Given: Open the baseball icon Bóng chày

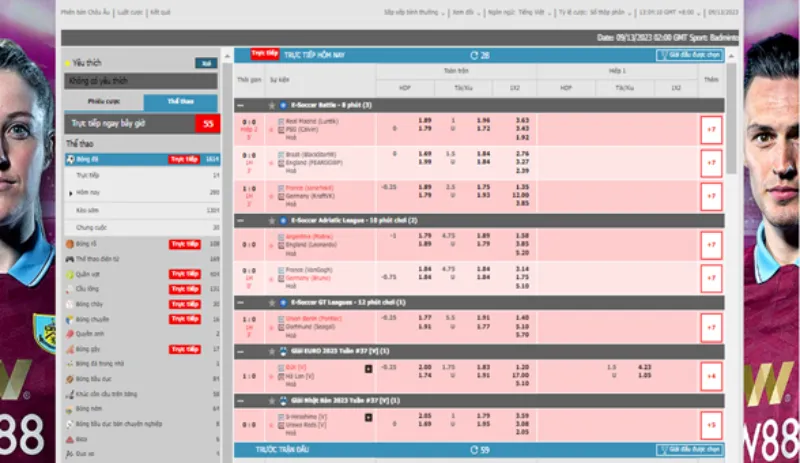Looking at the screenshot, I should [70, 304].
